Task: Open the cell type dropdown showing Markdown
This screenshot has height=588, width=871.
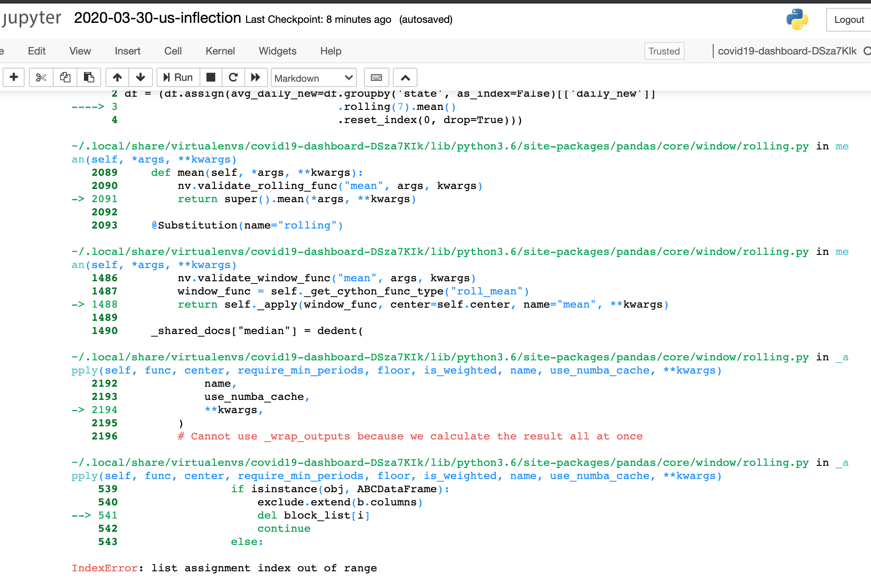Action: [x=313, y=77]
